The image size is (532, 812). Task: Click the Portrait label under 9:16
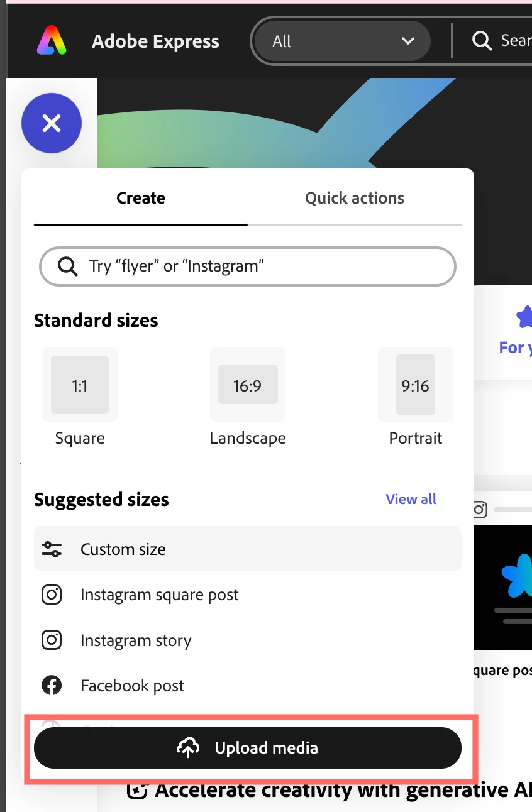[416, 438]
